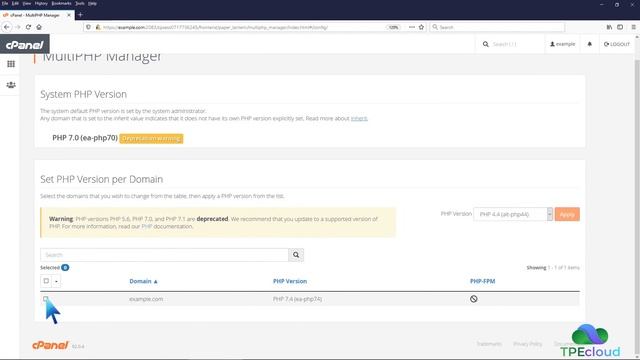Open the Firefox hamburger menu
The image size is (640, 360).
tap(633, 27)
